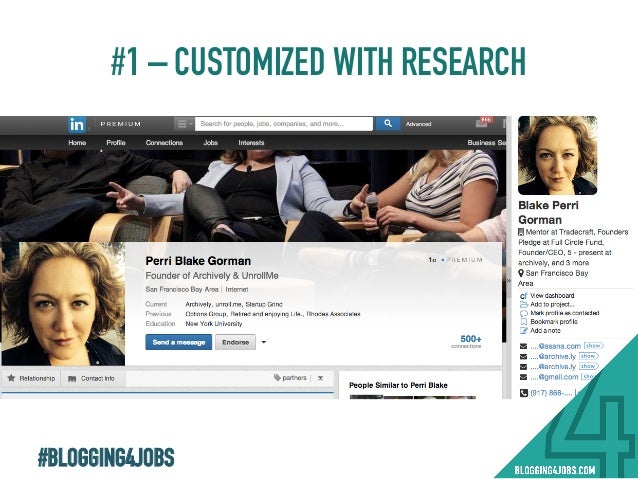Open the messages inbox icon
The image size is (638, 479).
[x=482, y=123]
